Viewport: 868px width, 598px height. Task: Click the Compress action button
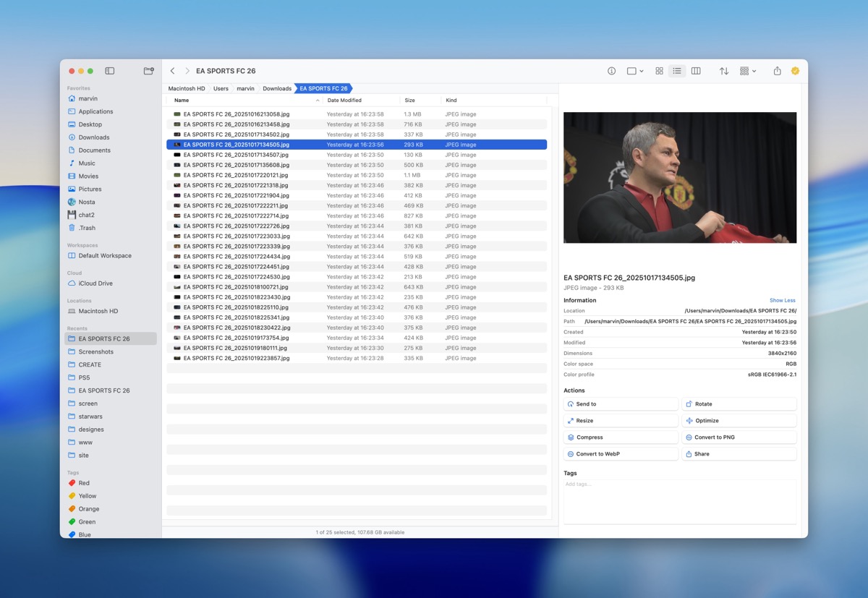tap(621, 437)
